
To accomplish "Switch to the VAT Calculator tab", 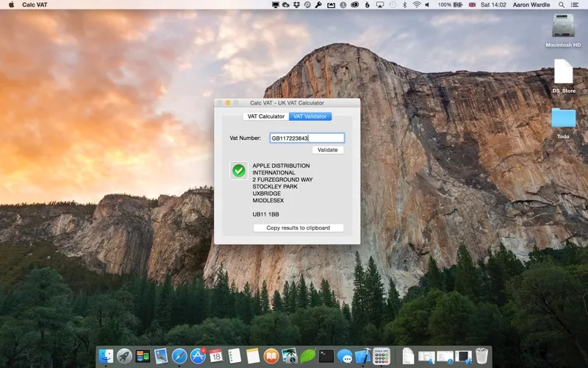I will pyautogui.click(x=266, y=116).
